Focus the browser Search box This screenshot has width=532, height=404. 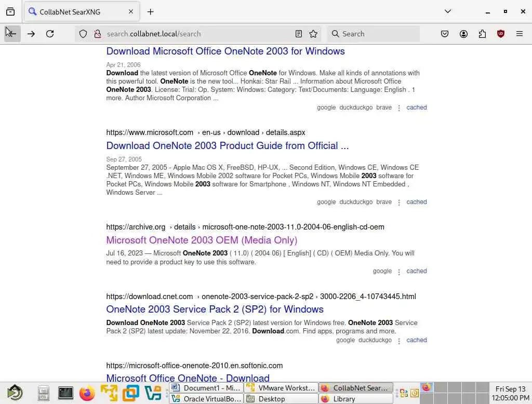click(x=373, y=34)
